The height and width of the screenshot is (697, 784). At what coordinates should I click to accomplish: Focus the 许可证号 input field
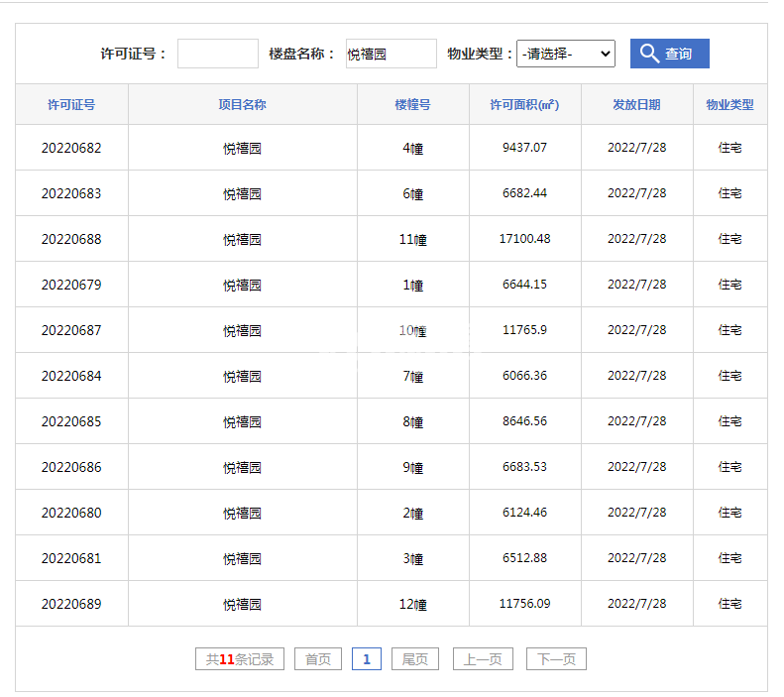click(x=218, y=54)
